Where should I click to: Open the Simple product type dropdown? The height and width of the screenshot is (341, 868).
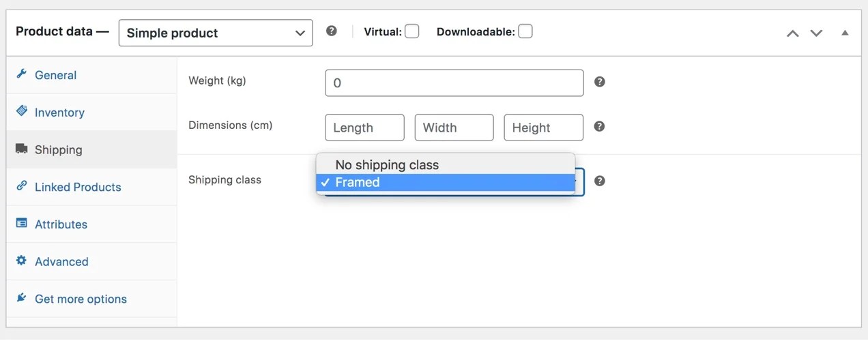click(x=216, y=33)
